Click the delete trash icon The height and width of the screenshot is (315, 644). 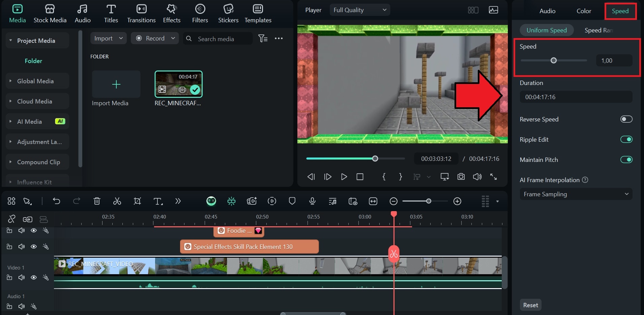point(97,201)
